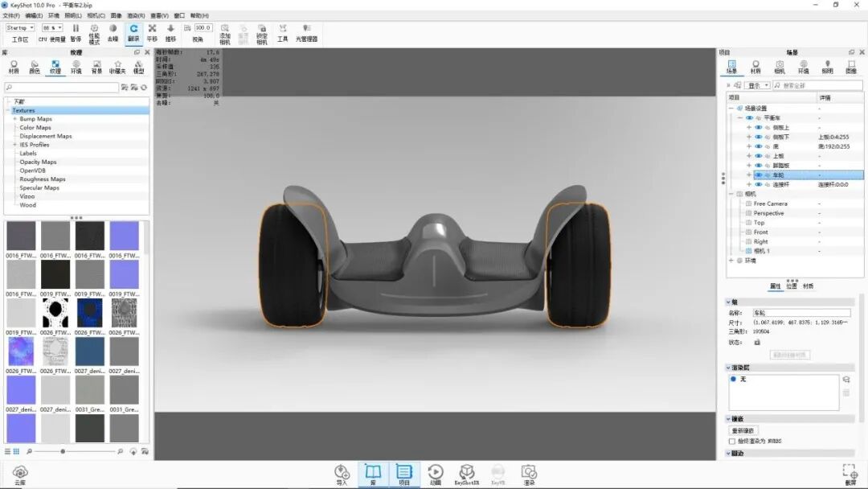The image size is (868, 489).
Task: Collapse the 相机 cameras group
Action: [731, 194]
